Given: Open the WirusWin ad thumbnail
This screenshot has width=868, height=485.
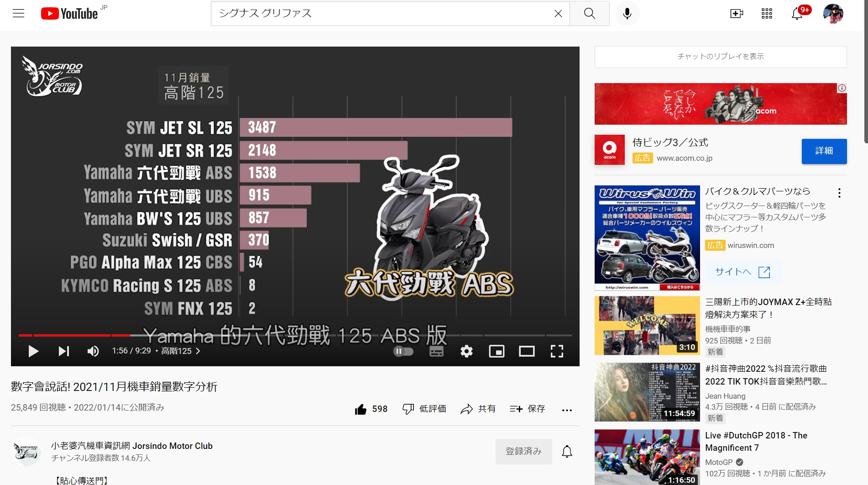Looking at the screenshot, I should [647, 237].
